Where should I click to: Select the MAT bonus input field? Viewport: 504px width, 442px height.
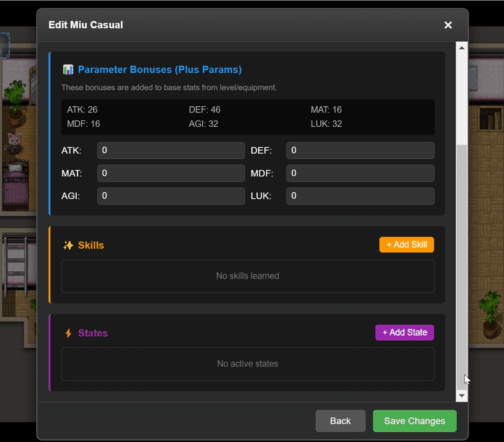171,173
